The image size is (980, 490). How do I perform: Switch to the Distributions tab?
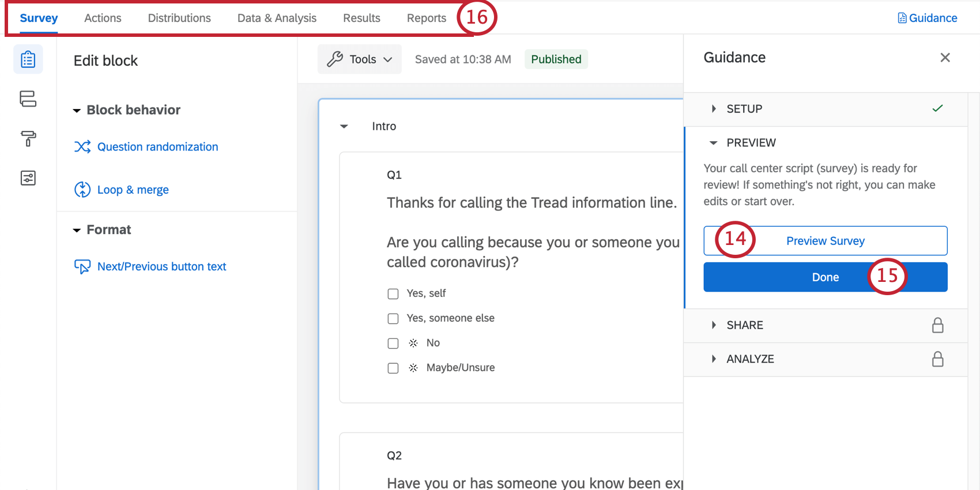tap(179, 18)
